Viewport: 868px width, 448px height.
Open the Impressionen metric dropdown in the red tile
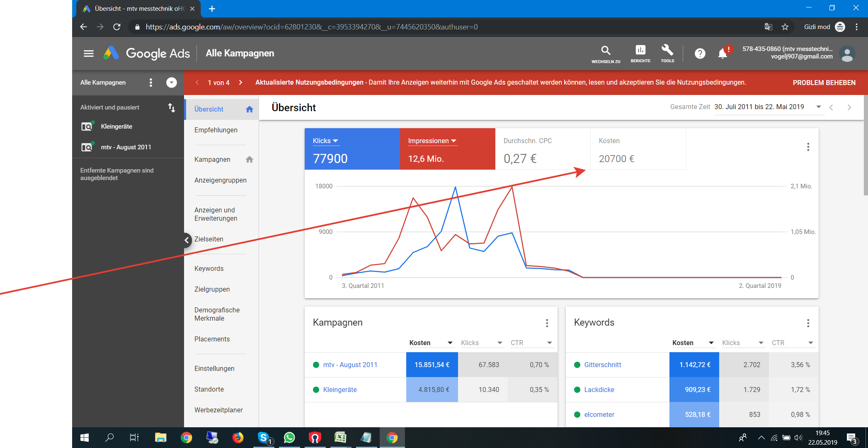pos(432,141)
